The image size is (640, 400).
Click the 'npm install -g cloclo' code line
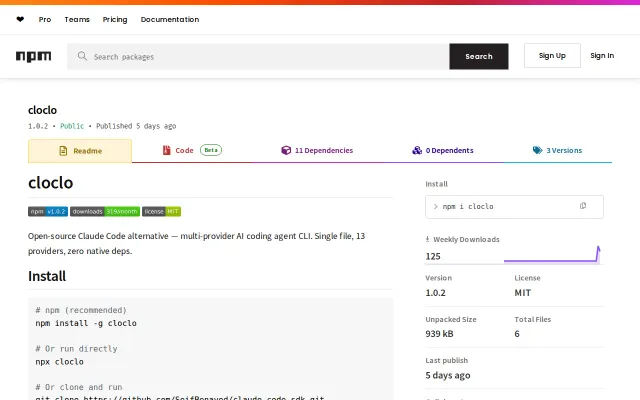point(86,323)
